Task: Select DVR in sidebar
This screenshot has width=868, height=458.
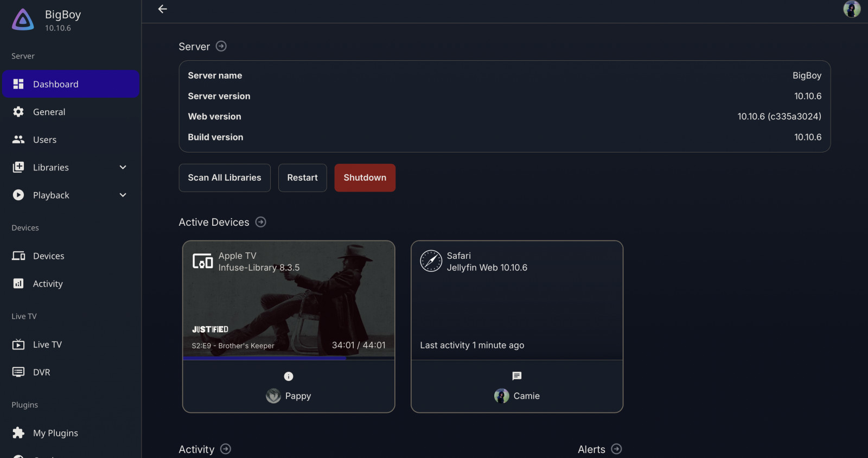Action: pos(41,372)
